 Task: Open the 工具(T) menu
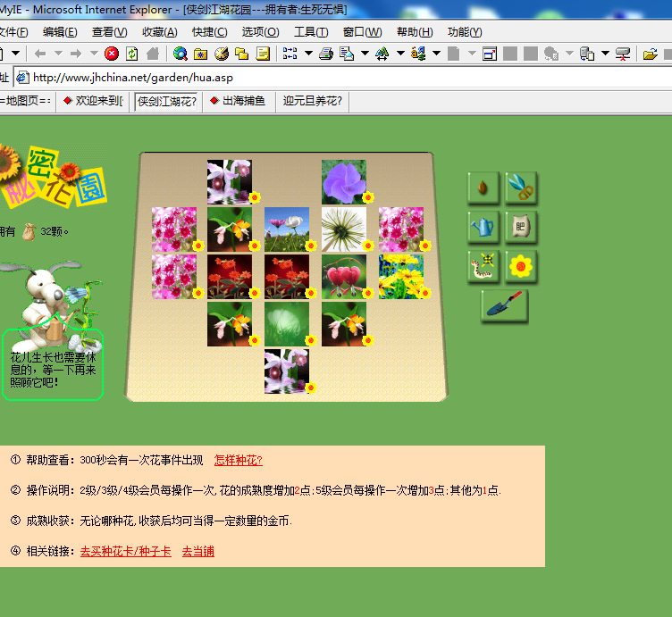pos(311,32)
